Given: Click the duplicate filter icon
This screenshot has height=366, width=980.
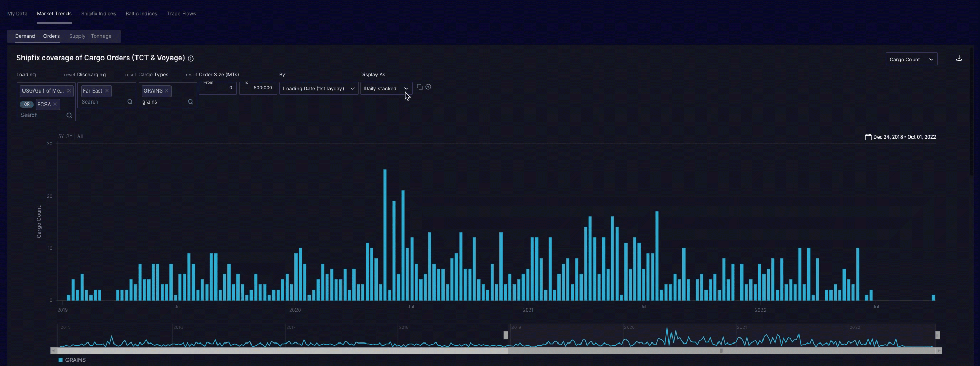Looking at the screenshot, I should pyautogui.click(x=420, y=87).
